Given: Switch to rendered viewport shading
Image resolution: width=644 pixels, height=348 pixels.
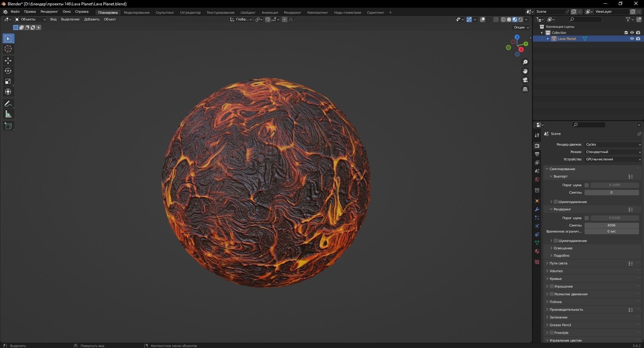Looking at the screenshot, I should (x=521, y=19).
